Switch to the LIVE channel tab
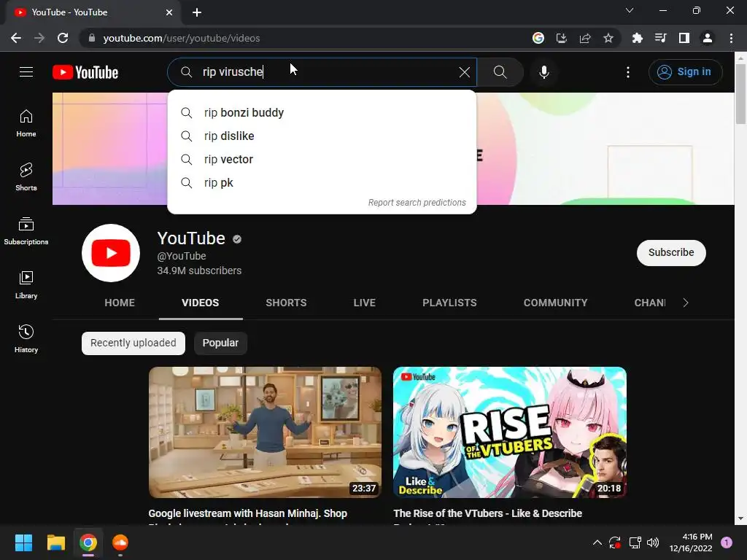 point(365,303)
